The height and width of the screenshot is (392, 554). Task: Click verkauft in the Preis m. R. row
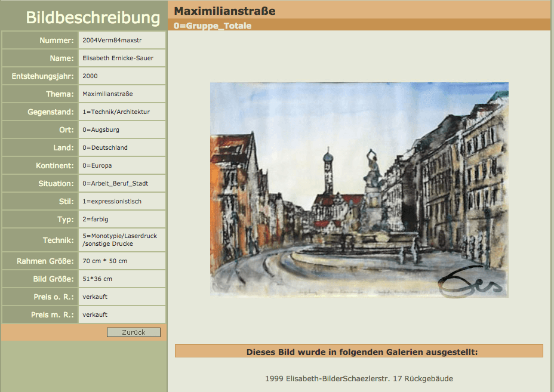[95, 314]
